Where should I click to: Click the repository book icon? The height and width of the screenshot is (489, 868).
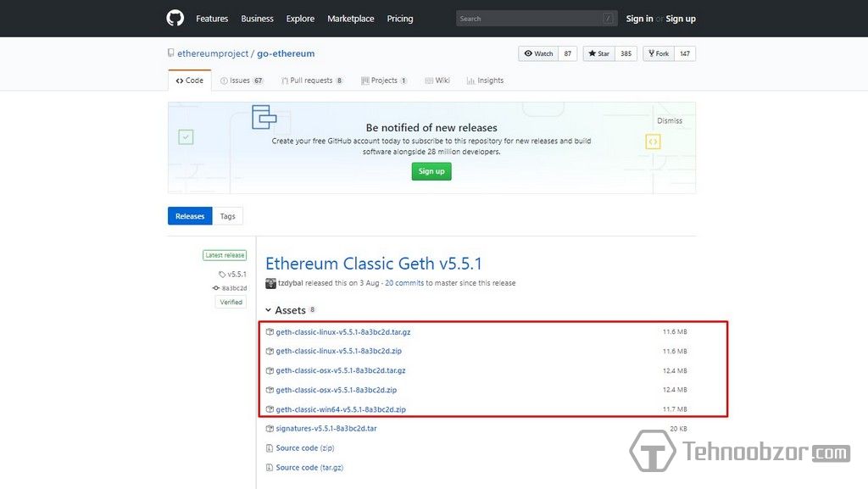(171, 53)
